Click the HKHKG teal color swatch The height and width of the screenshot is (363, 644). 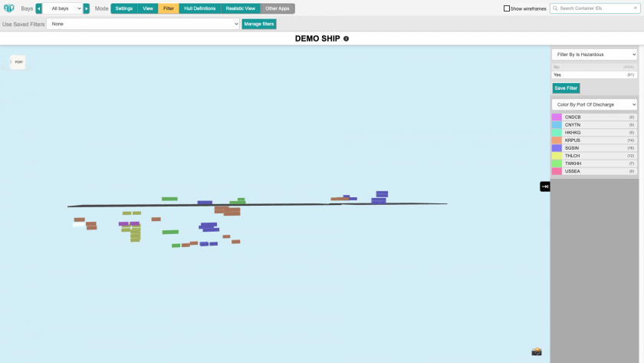pos(557,132)
